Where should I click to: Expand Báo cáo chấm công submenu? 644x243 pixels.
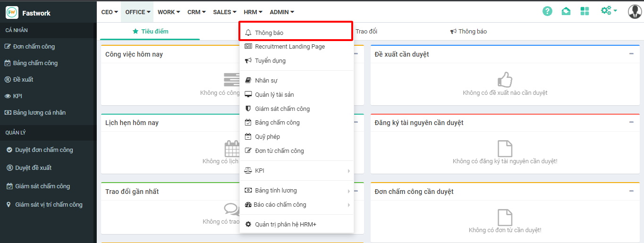click(x=297, y=205)
